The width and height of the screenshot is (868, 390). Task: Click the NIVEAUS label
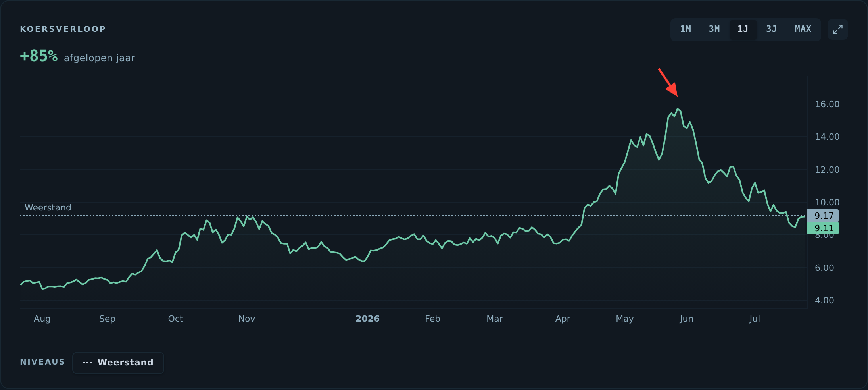tap(42, 362)
